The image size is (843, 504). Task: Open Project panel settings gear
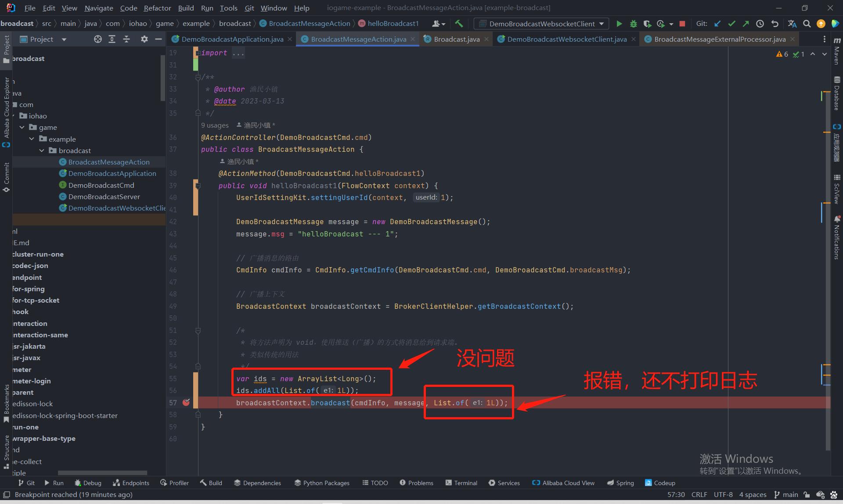click(144, 39)
